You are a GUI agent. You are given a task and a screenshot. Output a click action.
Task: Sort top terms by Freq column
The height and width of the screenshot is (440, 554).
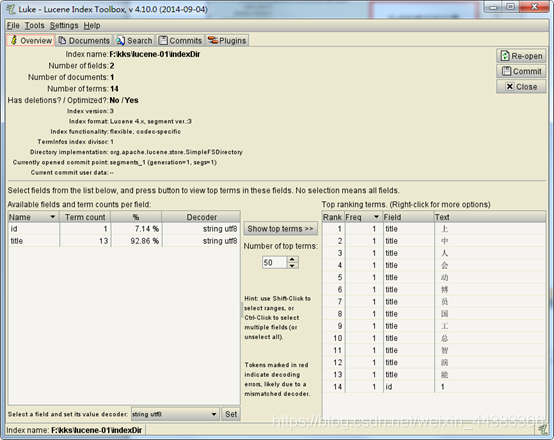363,217
